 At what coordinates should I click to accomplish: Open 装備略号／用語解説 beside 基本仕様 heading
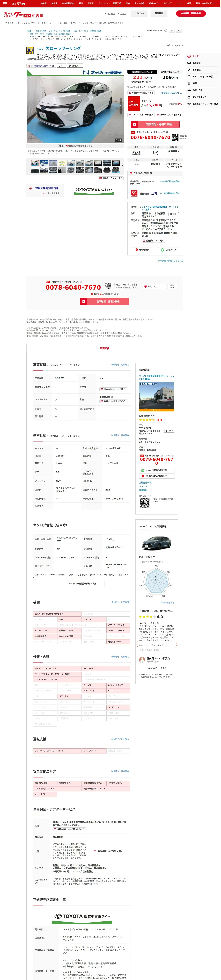pos(120,435)
